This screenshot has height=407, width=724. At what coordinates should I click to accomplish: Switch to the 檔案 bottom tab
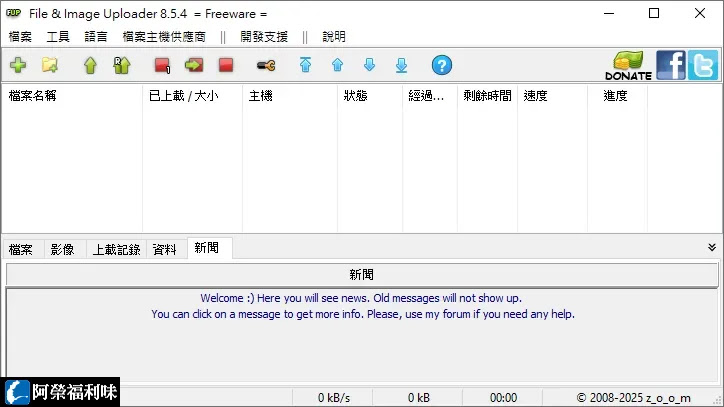click(21, 249)
